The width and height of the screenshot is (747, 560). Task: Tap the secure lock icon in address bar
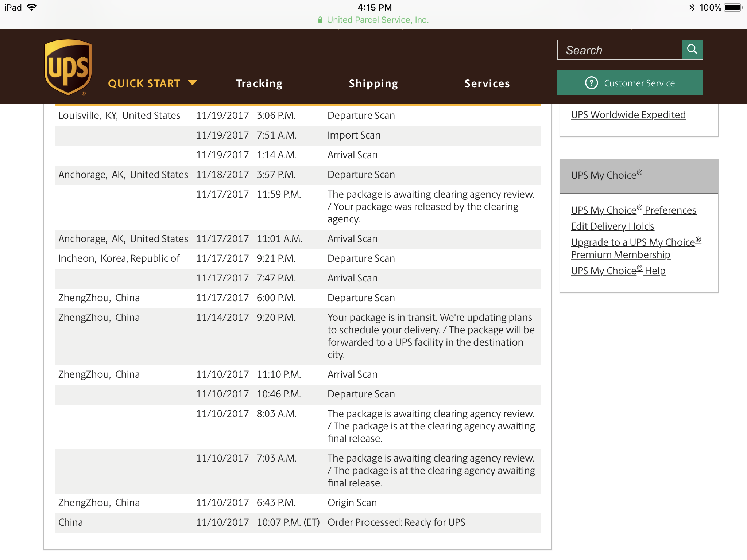tap(320, 20)
